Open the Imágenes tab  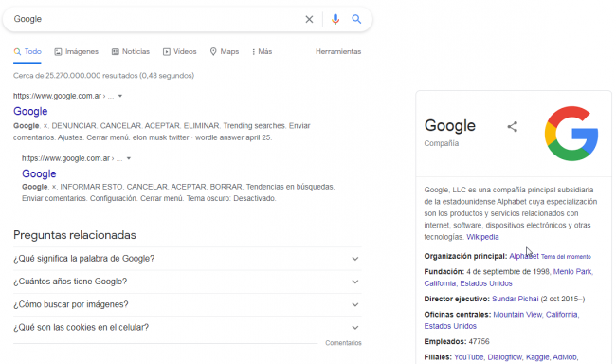point(76,51)
